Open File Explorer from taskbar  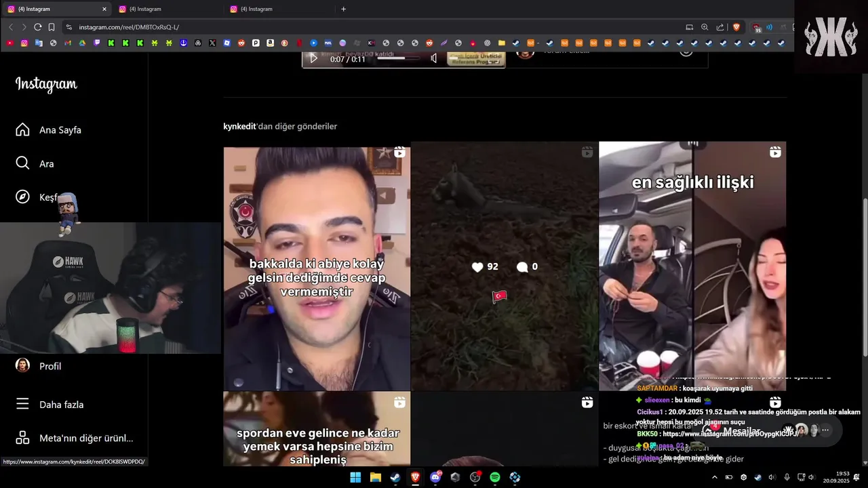(375, 477)
